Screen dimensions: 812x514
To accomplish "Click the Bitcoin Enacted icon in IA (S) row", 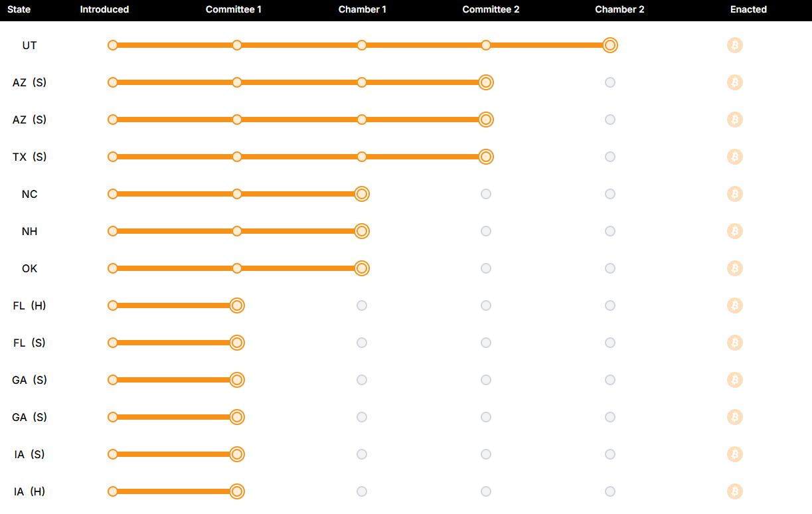I will point(734,454).
